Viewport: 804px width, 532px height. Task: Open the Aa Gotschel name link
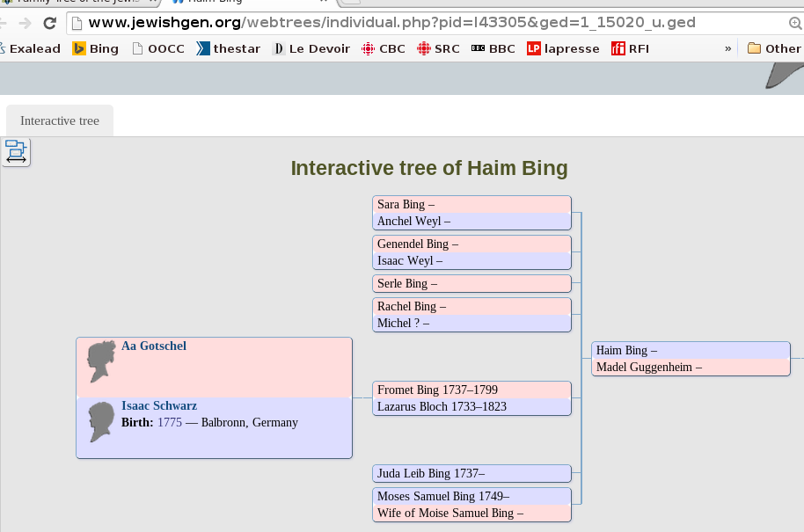pos(154,346)
